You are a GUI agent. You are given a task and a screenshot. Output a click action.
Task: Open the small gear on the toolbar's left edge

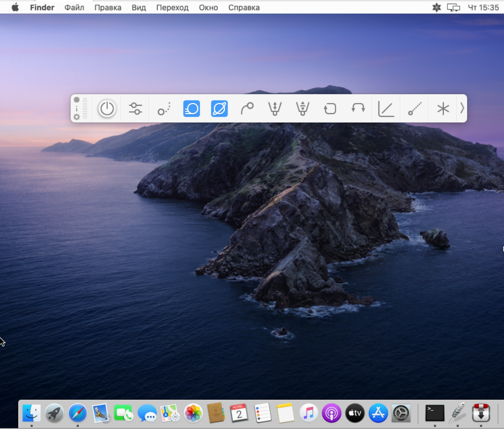click(x=77, y=117)
